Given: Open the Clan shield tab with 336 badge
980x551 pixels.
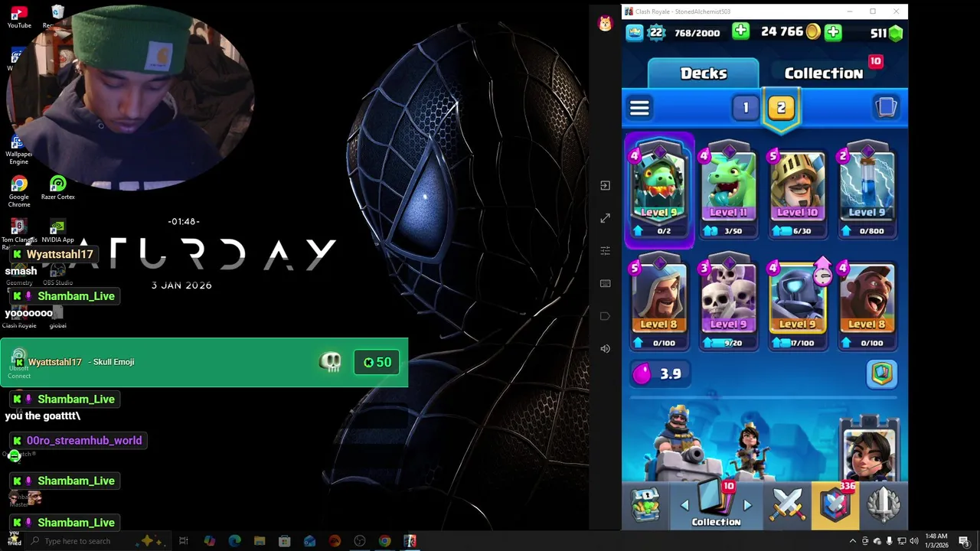Looking at the screenshot, I should click(x=835, y=505).
